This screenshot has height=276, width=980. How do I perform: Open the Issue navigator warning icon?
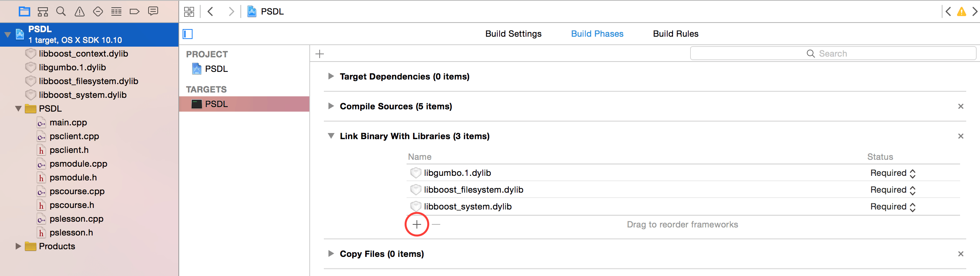tap(80, 11)
